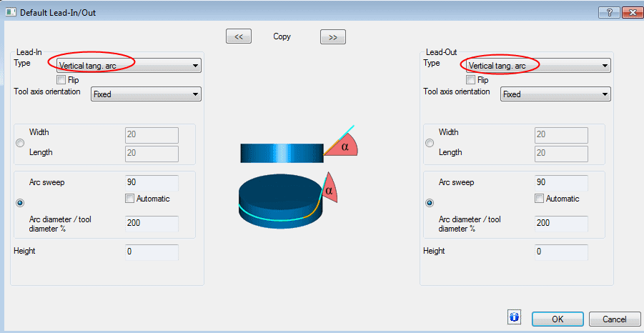Screen dimensions: 644x333
Task: Copy settings left with << button
Action: tap(239, 37)
